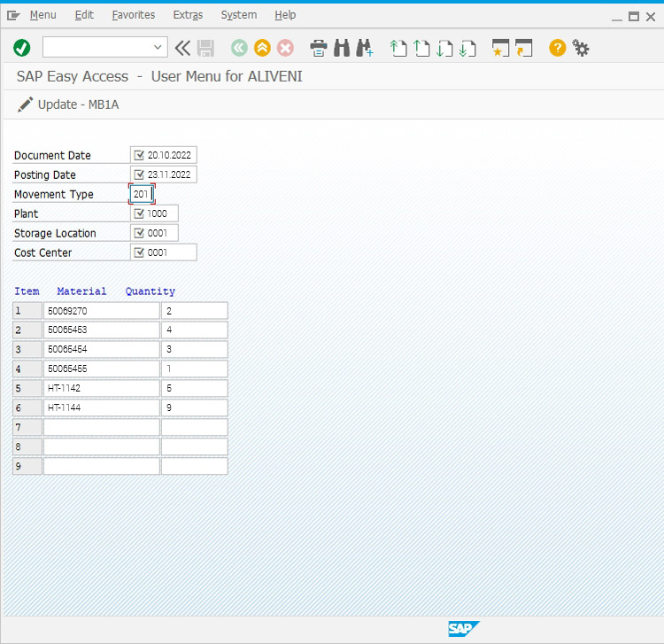Click the Item column header
The height and width of the screenshot is (644, 664).
[x=27, y=291]
